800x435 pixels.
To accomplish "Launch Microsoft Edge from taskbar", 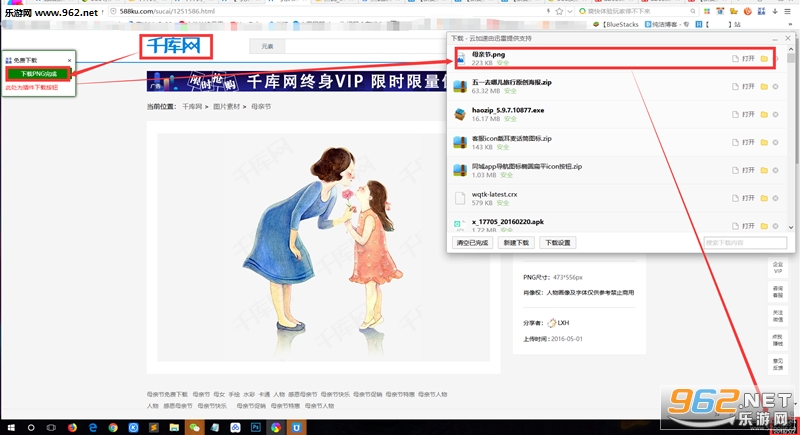I will coord(92,427).
